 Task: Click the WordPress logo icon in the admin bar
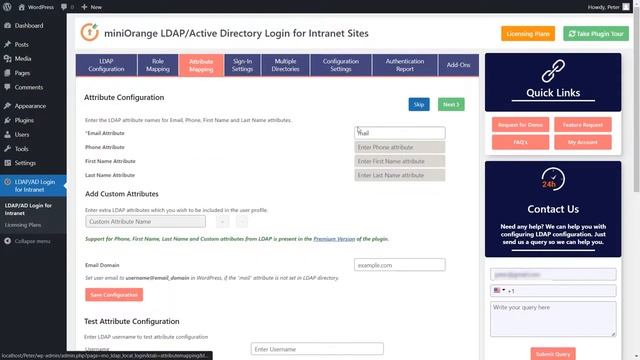tap(7, 7)
